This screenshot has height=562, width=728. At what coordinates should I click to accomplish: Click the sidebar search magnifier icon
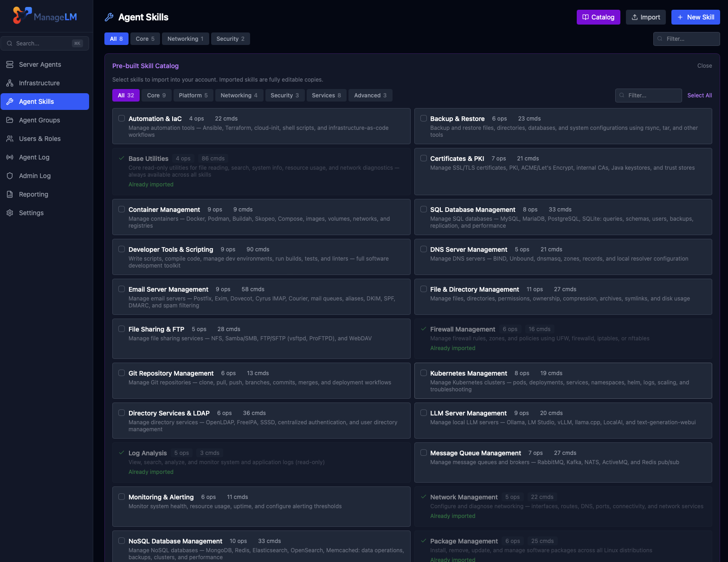[9, 43]
